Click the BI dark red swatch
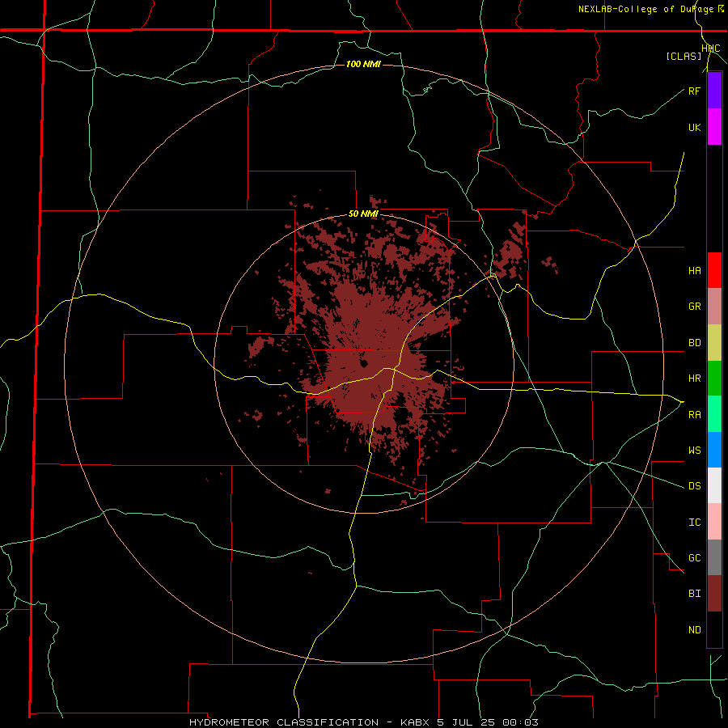728x728 pixels. coord(714,594)
